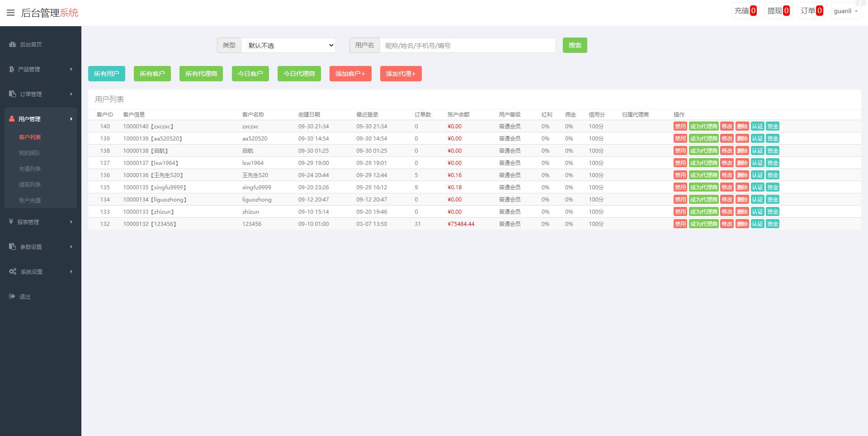Viewport: 868px width, 436px height.
Task: Click the bitcoin icon beside 产品管理
Action: (11, 69)
